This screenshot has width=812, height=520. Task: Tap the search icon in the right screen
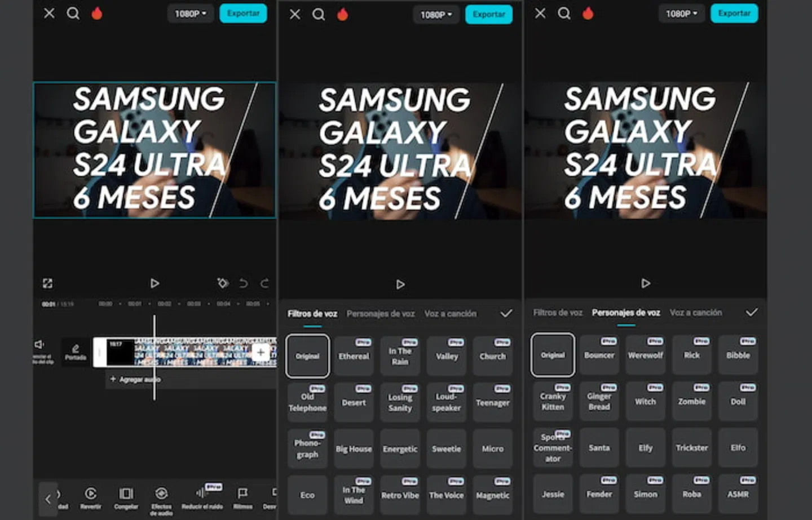click(564, 13)
